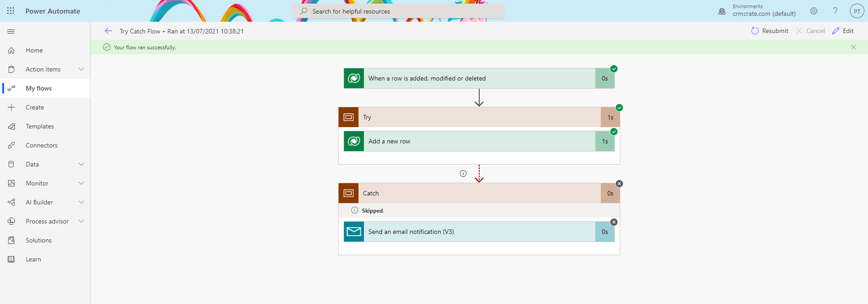The width and height of the screenshot is (868, 304).
Task: Click the Connectors plug icon
Action: (x=12, y=145)
